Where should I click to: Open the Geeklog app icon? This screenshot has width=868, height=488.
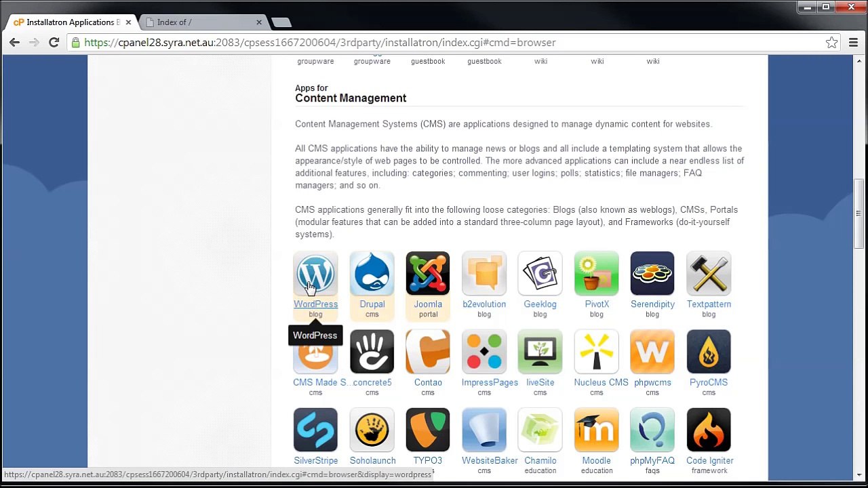[x=540, y=274]
